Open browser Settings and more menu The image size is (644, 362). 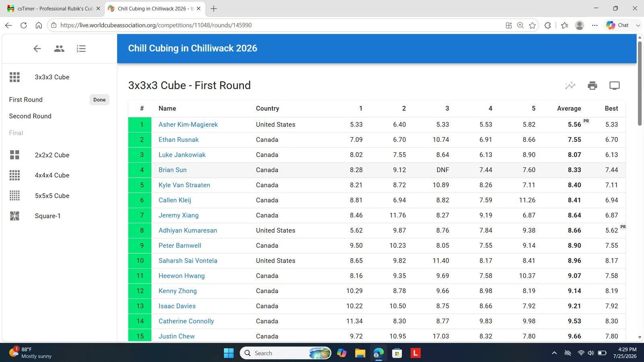click(595, 25)
